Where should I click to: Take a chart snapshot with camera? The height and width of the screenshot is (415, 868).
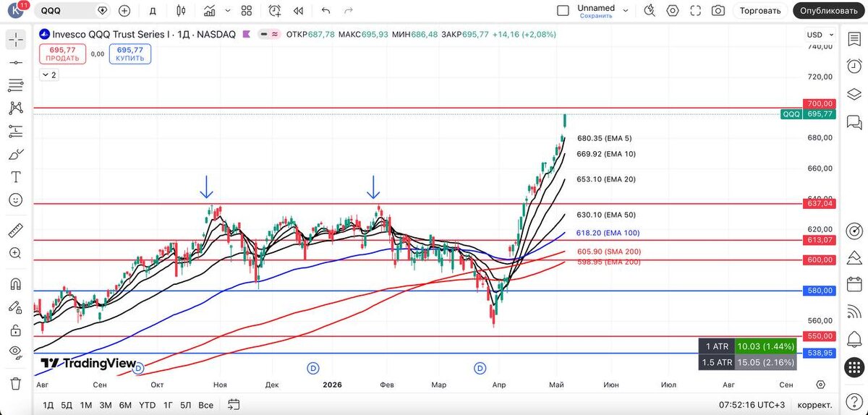(x=718, y=11)
